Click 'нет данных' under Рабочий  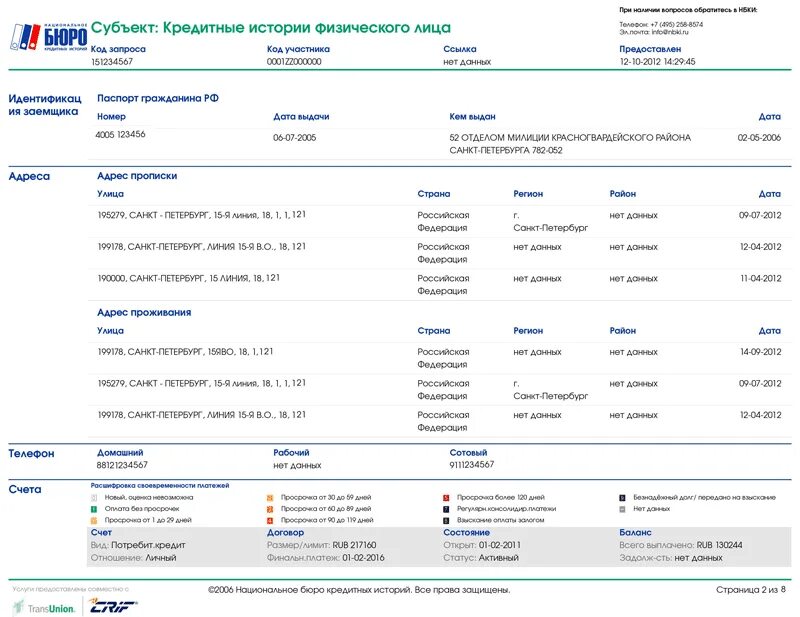click(x=297, y=465)
